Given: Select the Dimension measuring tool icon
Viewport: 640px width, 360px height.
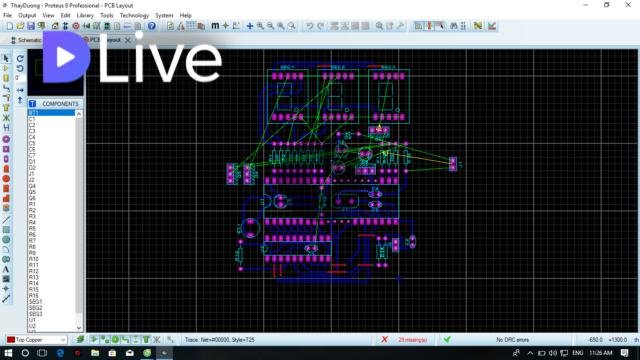Looking at the screenshot, I should click(x=6, y=299).
